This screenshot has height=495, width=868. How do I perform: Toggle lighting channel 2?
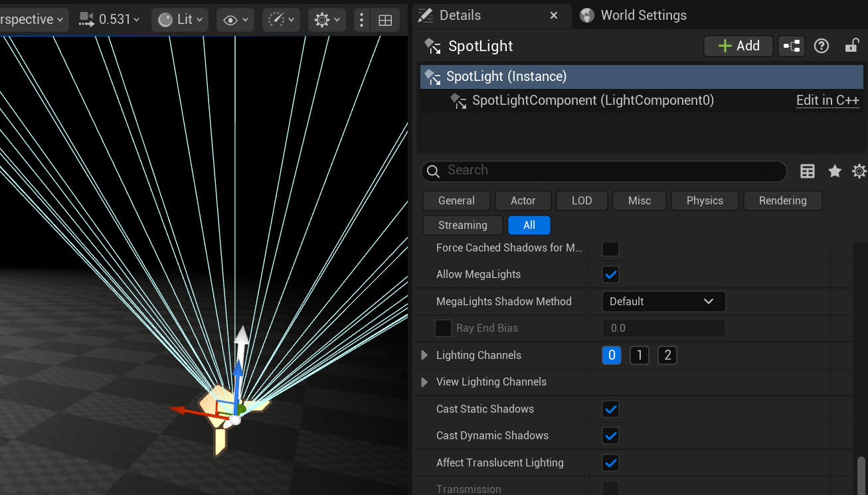coord(667,356)
